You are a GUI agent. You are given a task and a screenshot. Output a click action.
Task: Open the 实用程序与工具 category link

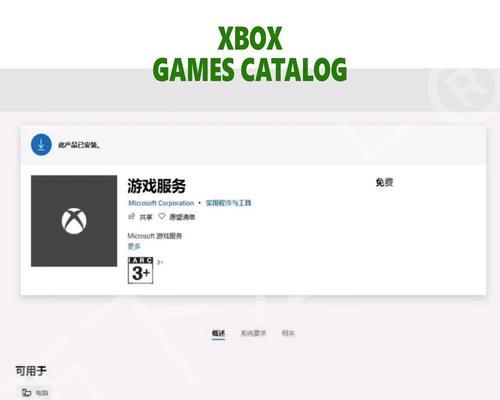click(228, 203)
